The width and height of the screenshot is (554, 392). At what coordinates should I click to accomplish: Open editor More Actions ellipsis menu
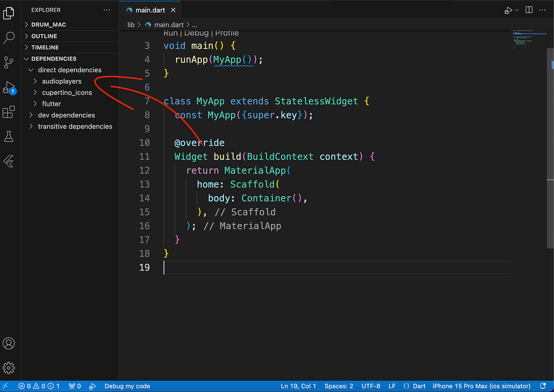point(542,10)
